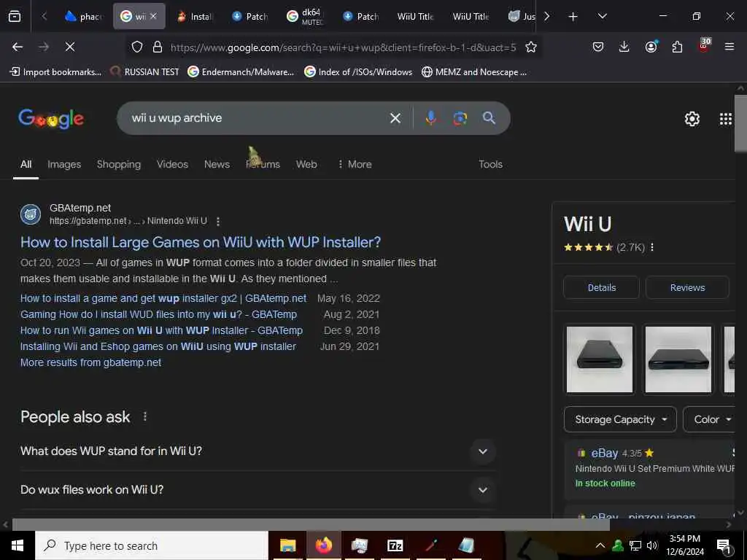Open Storage Capacity dropdown
Image resolution: width=747 pixels, height=560 pixels.
coord(620,419)
